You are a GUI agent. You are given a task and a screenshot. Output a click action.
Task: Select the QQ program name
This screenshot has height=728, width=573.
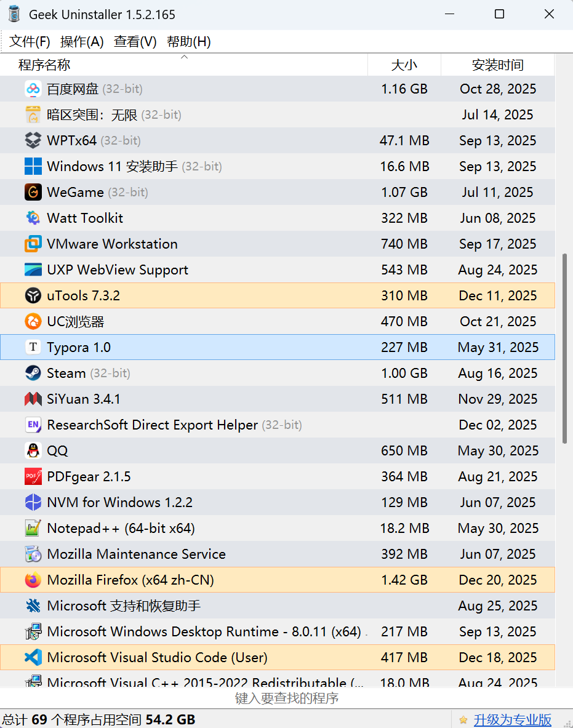point(58,450)
